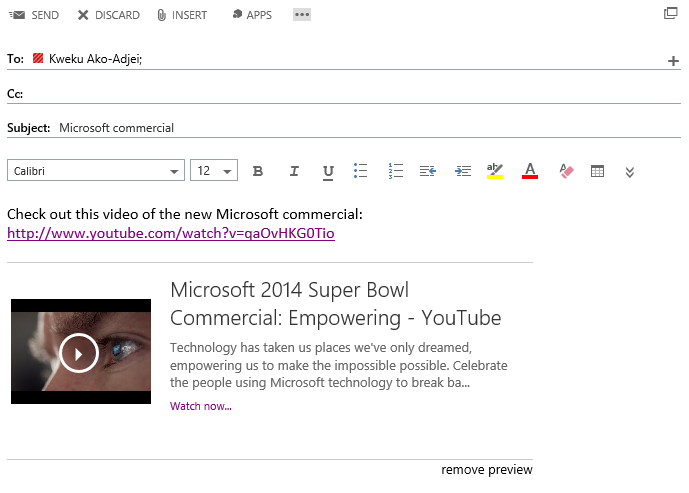Screen dimensions: 689x493
Task: Open the Apps menu
Action: [x=251, y=15]
